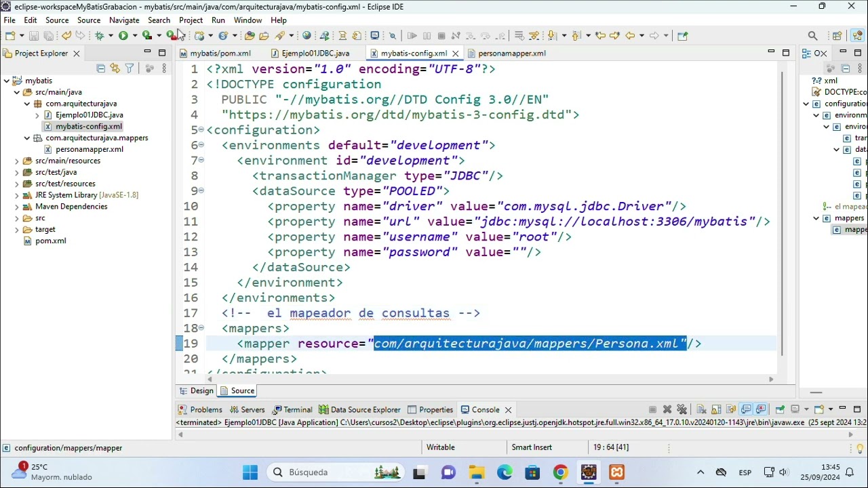
Task: Click the tip of the day lightbulb
Action: click(860, 448)
